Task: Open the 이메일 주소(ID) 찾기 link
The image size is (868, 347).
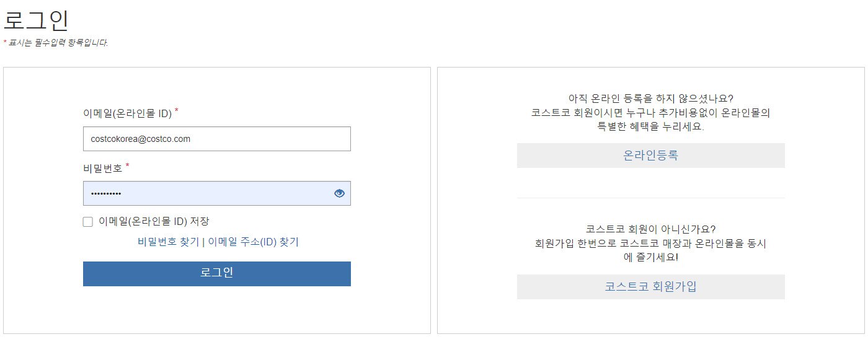Action: pos(254,242)
